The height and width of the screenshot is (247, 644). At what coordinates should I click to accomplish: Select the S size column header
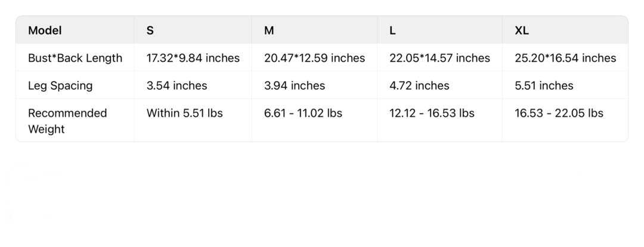click(150, 30)
